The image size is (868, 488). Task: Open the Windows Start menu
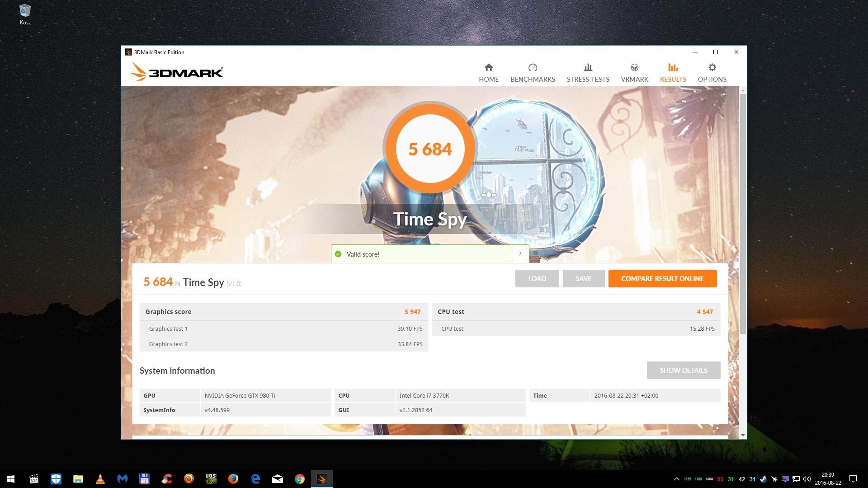(x=11, y=479)
